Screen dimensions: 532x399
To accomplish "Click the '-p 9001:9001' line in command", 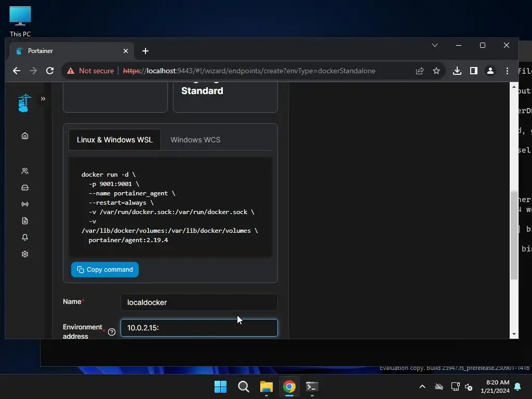I will (x=114, y=184).
